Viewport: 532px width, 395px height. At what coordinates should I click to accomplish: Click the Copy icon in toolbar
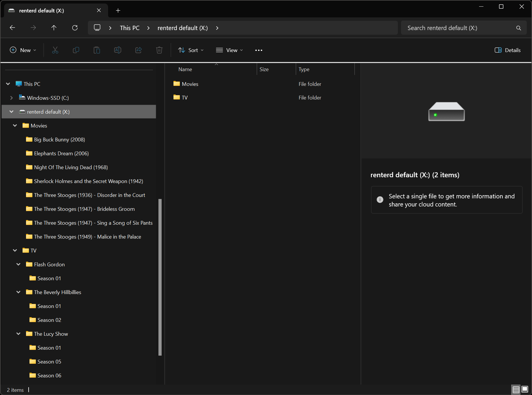pyautogui.click(x=76, y=50)
